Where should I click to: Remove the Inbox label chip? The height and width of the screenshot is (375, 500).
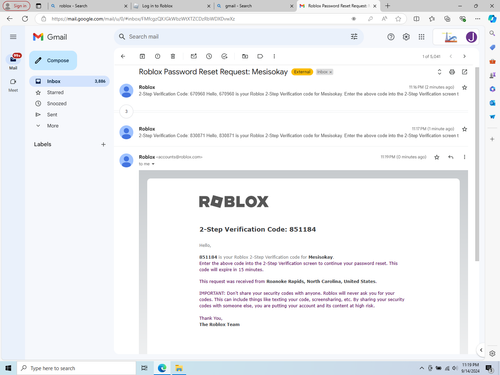[331, 72]
